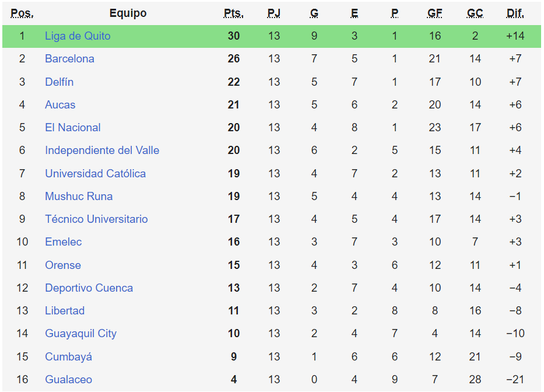
Task: Click Universidad Católica in the standings
Action: (95, 174)
